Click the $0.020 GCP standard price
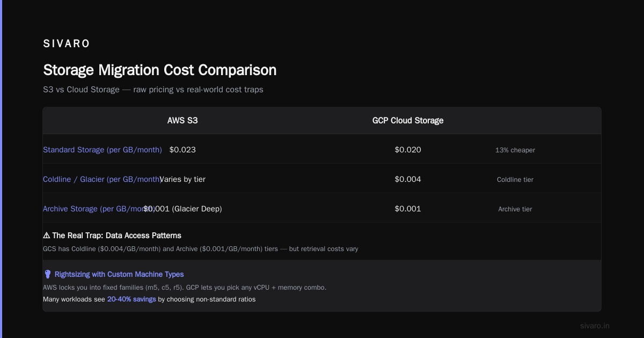The height and width of the screenshot is (338, 644). (408, 150)
